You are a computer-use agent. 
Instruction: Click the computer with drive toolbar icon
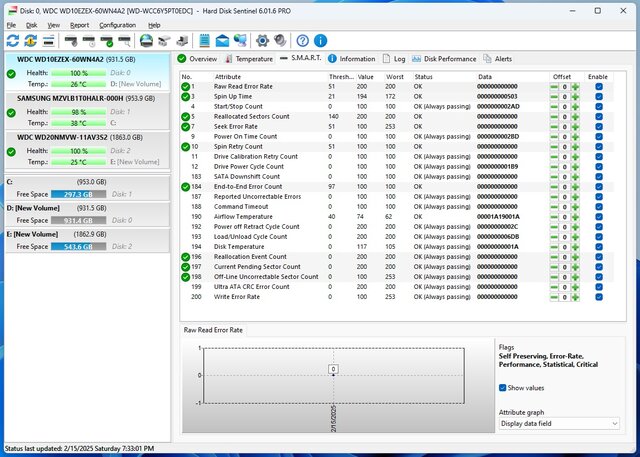coord(182,41)
